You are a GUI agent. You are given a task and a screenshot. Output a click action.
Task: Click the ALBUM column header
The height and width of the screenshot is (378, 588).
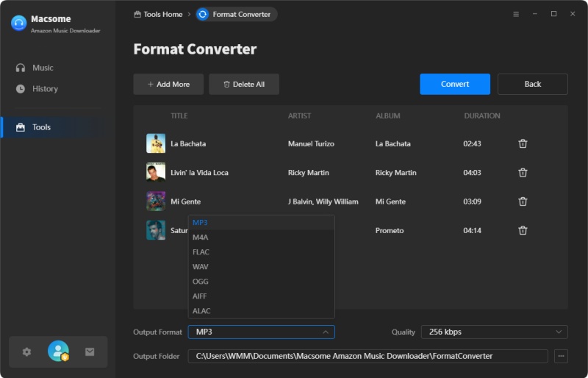click(x=388, y=115)
